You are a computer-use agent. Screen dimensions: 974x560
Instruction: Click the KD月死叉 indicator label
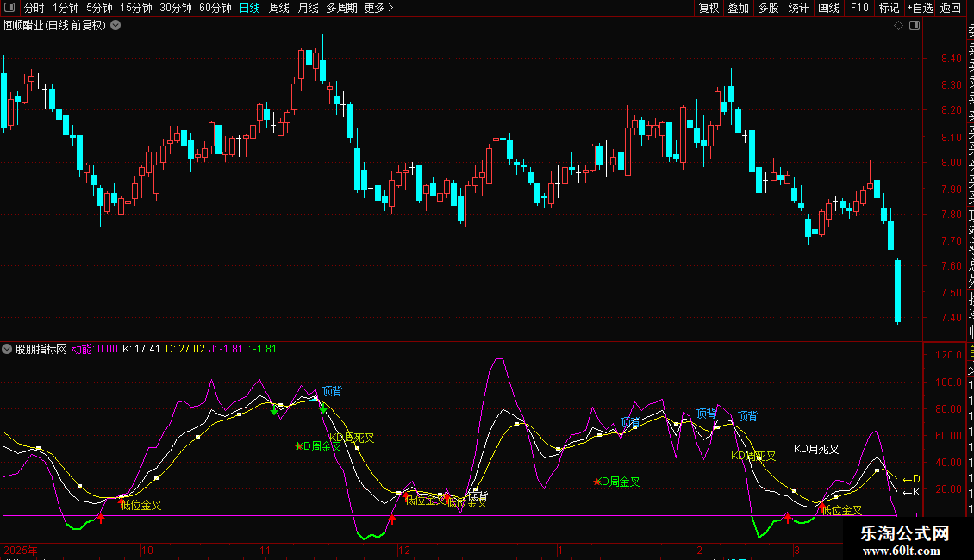pyautogui.click(x=816, y=449)
